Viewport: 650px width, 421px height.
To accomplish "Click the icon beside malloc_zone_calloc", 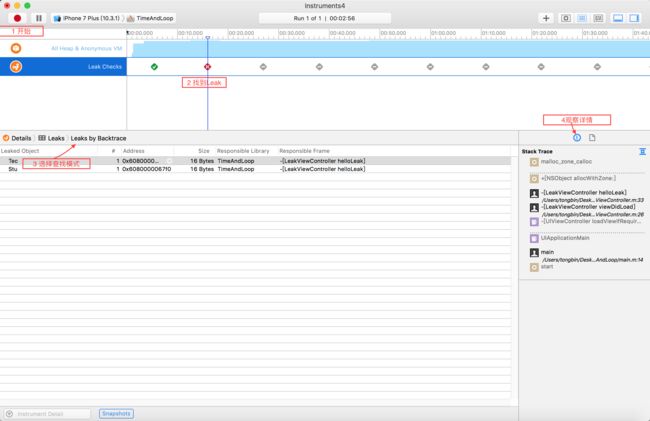I will click(x=534, y=162).
